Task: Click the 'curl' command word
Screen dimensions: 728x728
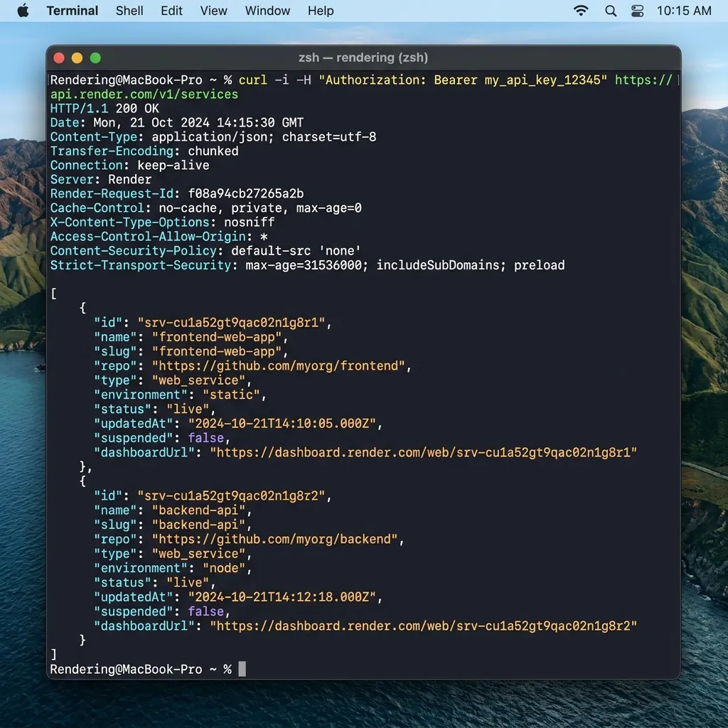Action: [x=253, y=80]
